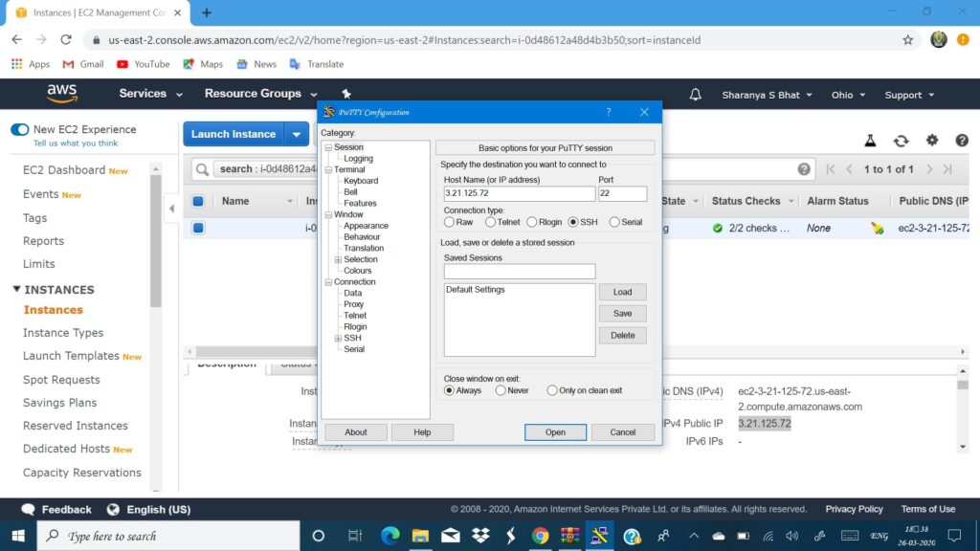
Task: Click the Cancel button in PuTTY
Action: click(x=622, y=432)
